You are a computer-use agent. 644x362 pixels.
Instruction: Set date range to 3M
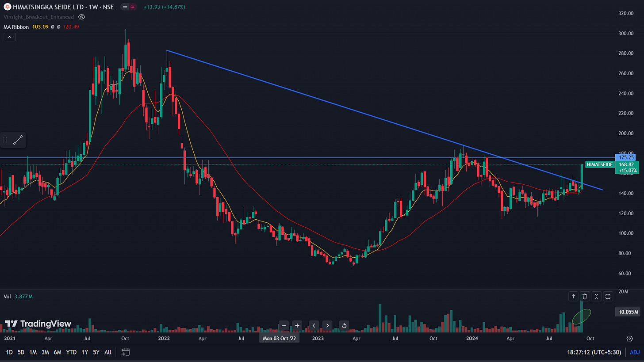[x=45, y=352]
